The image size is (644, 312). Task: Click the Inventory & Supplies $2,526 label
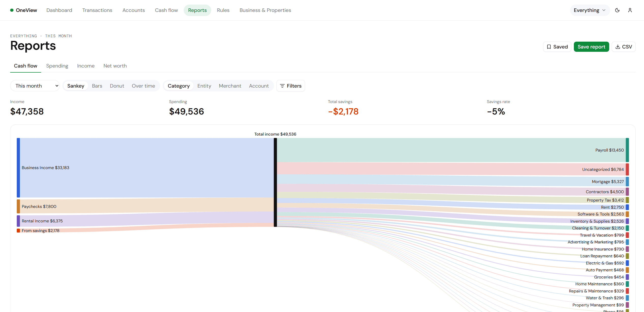pyautogui.click(x=597, y=221)
